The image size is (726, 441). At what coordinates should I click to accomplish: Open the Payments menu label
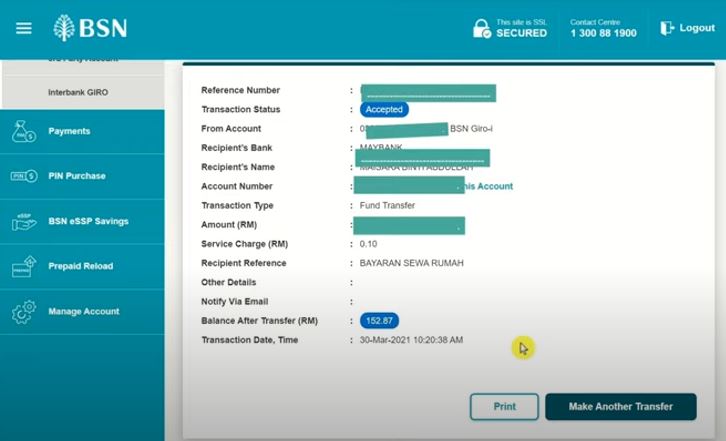(x=69, y=131)
